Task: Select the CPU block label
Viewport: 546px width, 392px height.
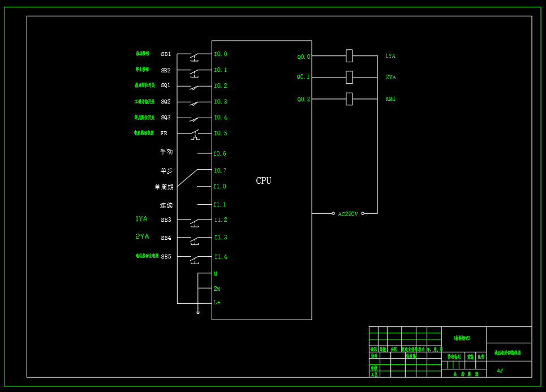Action: pyautogui.click(x=263, y=181)
